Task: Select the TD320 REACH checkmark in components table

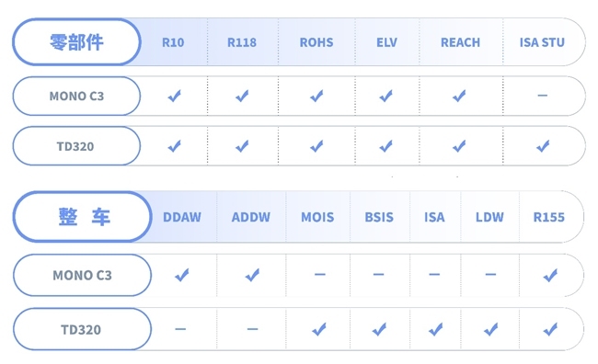Action: (x=459, y=145)
